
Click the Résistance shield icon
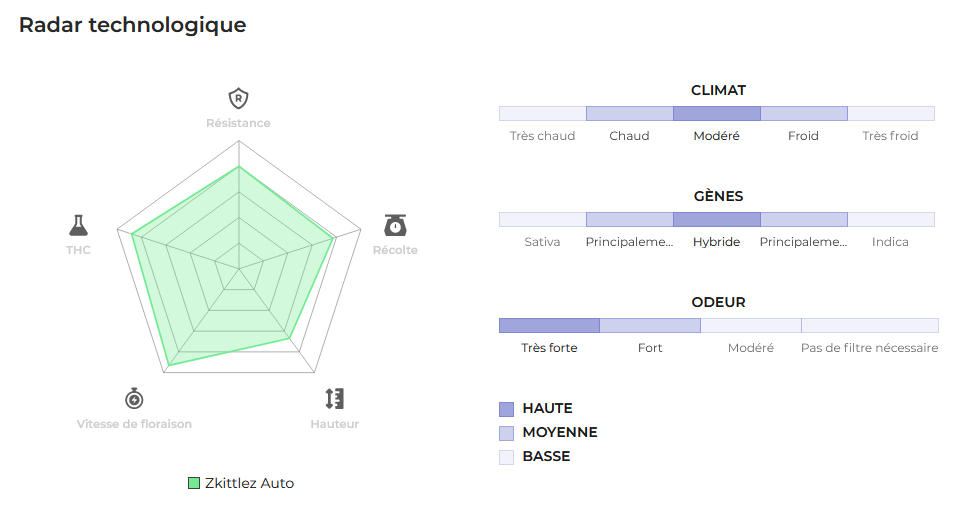coord(238,98)
